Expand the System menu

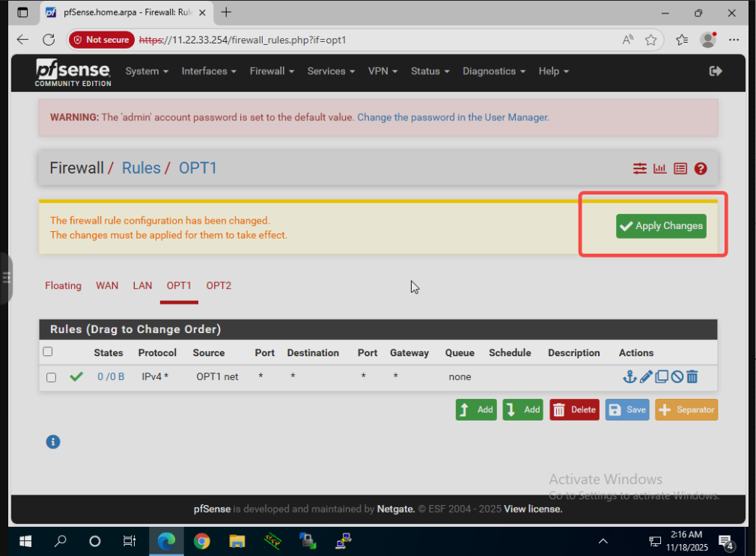tap(147, 71)
